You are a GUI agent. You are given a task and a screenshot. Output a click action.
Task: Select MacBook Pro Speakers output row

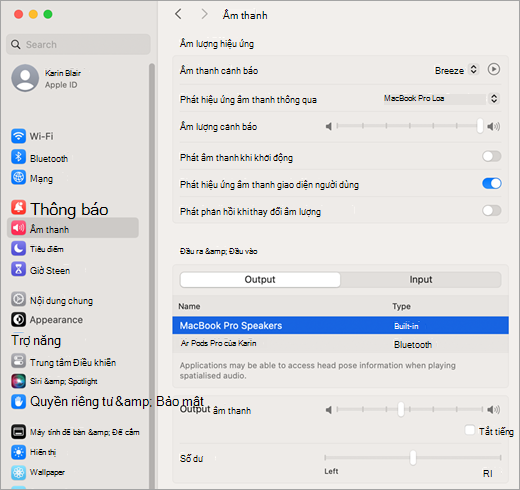point(340,325)
